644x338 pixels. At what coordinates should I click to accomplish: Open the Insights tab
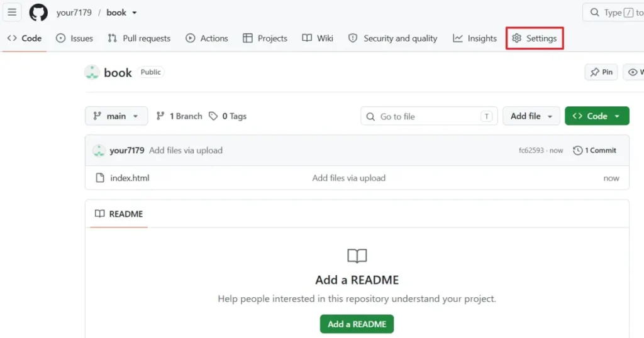(475, 38)
